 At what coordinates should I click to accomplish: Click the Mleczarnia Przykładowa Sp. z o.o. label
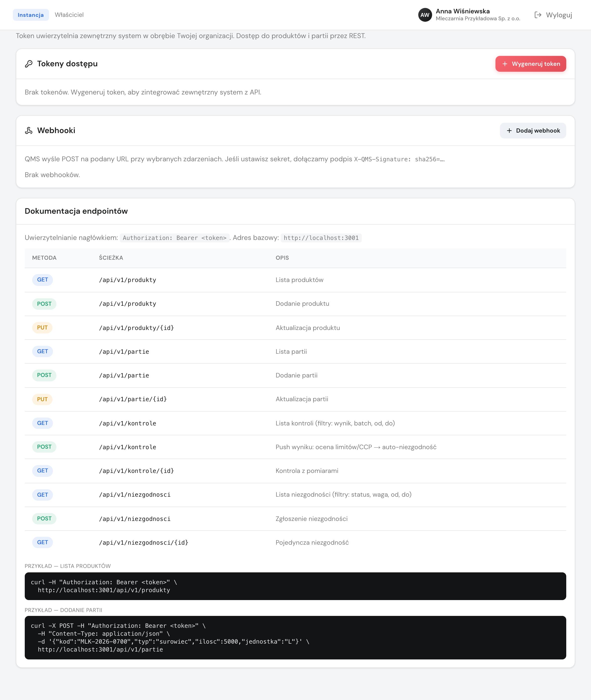(478, 19)
